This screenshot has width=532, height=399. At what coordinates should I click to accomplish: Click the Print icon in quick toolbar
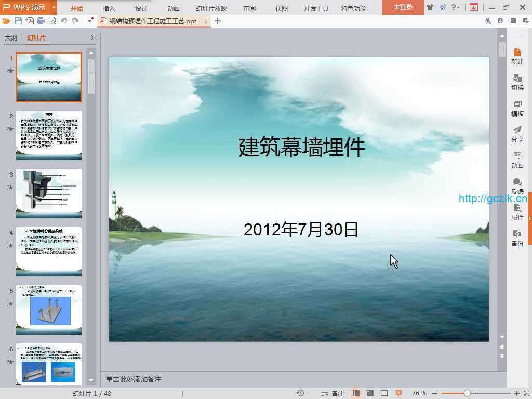click(x=41, y=21)
